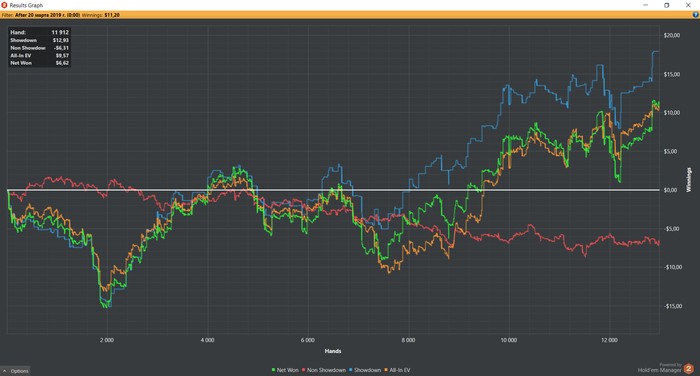Screen dimensions: 700x376
Task: Click the -$5,00 axis label
Action: tap(671, 229)
